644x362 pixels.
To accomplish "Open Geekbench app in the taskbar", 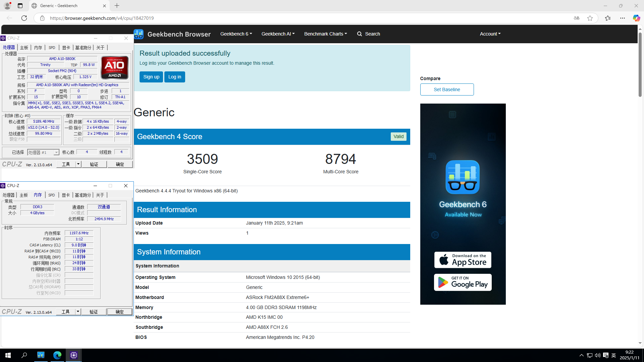I will pos(41,355).
